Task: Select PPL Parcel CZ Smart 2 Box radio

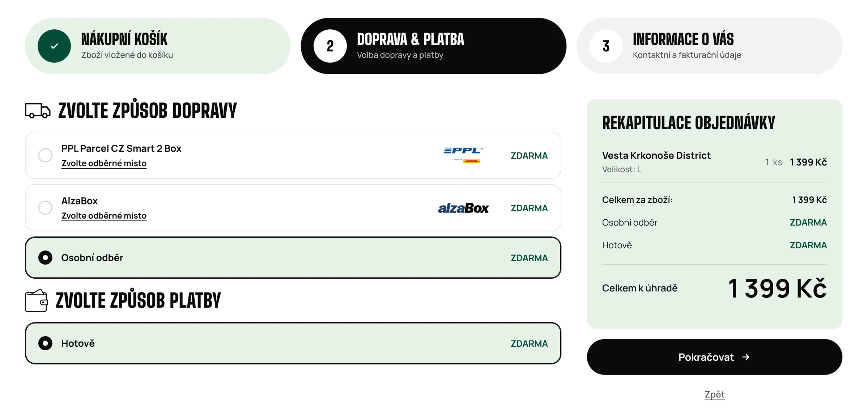Action: coord(45,155)
